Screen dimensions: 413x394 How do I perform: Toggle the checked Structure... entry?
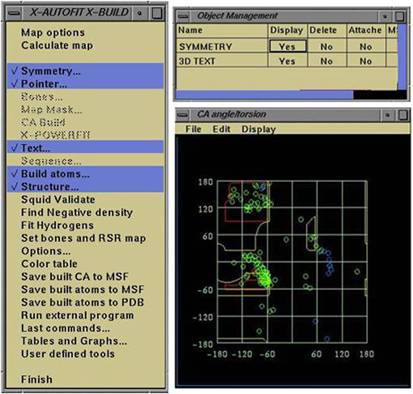coord(86,186)
